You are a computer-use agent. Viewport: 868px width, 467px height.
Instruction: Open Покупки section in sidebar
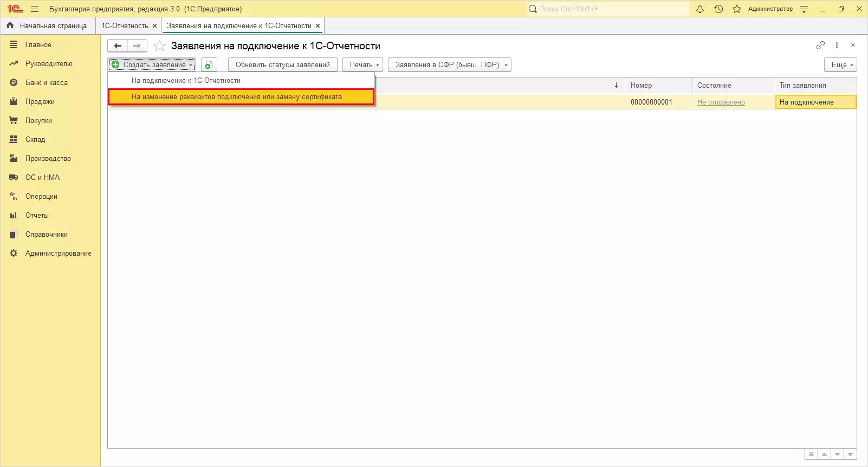[50, 121]
